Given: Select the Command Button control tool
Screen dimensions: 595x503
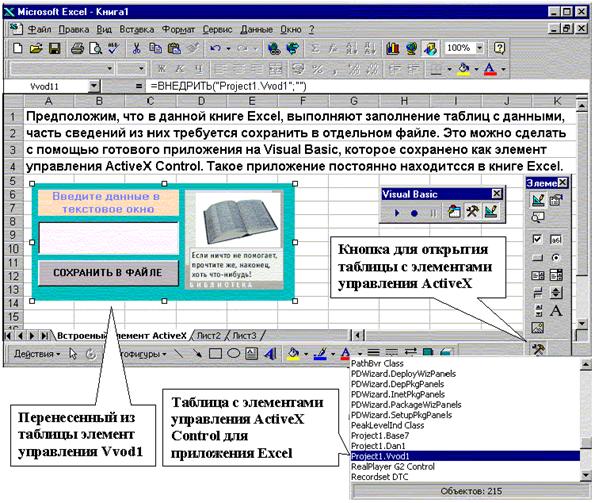Looking at the screenshot, I should click(x=538, y=258).
